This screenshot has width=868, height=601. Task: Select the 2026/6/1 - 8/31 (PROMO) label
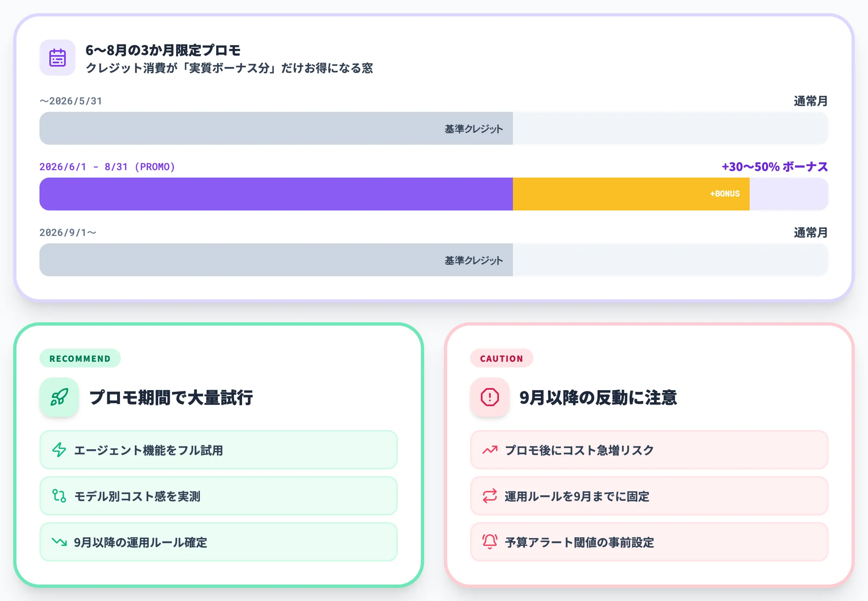pyautogui.click(x=107, y=167)
